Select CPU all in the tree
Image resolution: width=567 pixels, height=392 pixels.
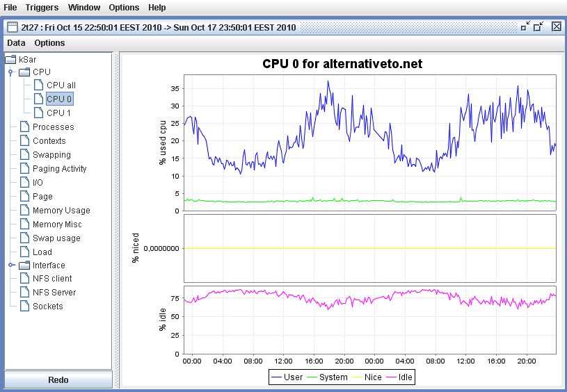[x=61, y=85]
